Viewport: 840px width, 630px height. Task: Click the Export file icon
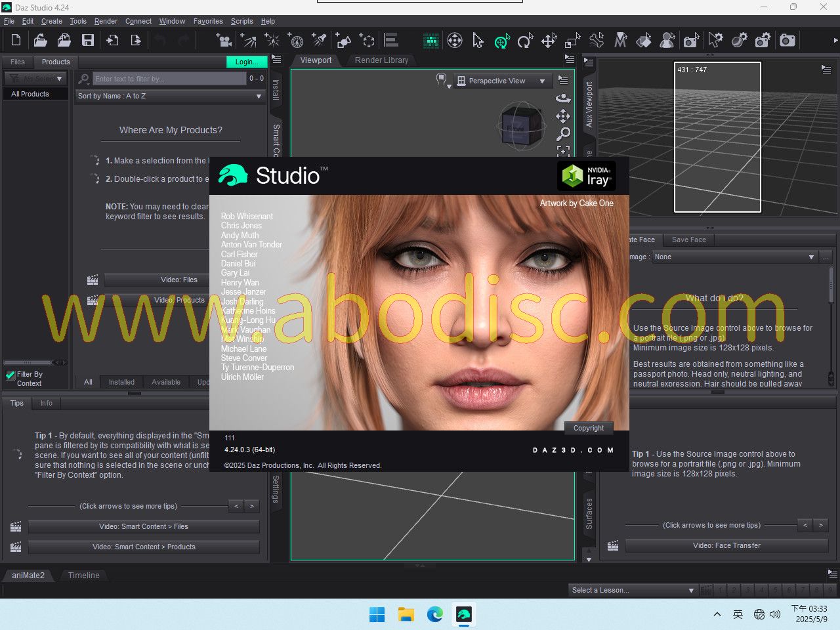click(136, 41)
